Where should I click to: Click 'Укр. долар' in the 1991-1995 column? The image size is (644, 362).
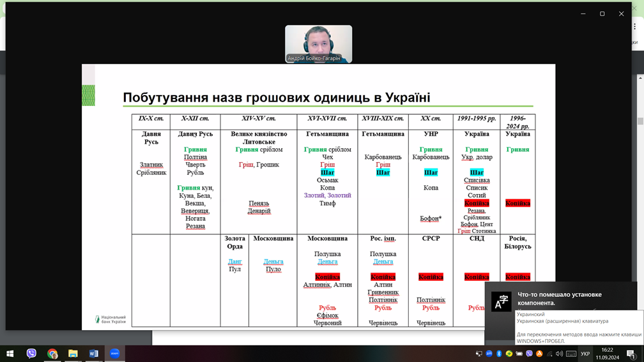click(x=477, y=157)
